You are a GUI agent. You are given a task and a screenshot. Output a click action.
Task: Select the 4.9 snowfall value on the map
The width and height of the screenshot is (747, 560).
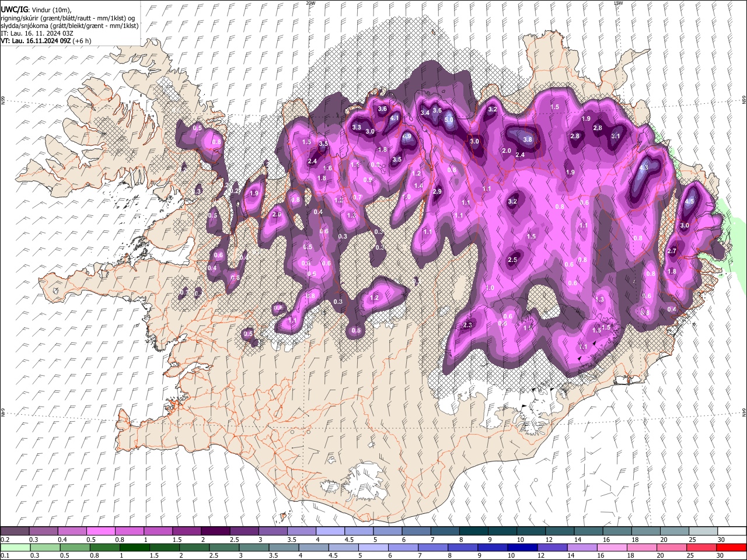coord(407,136)
